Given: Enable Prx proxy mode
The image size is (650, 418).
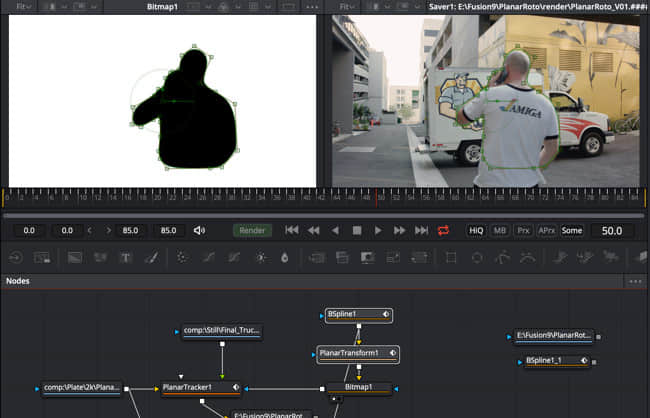Looking at the screenshot, I should coord(523,230).
